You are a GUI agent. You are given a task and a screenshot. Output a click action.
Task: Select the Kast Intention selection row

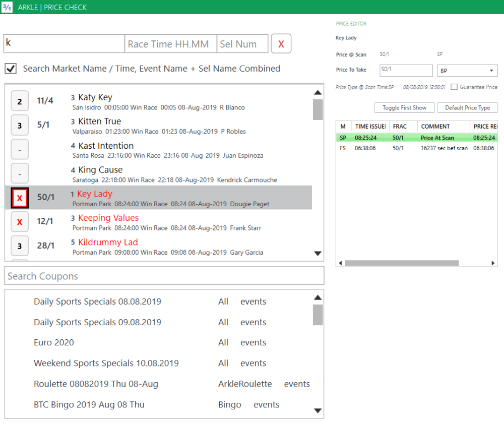point(158,150)
